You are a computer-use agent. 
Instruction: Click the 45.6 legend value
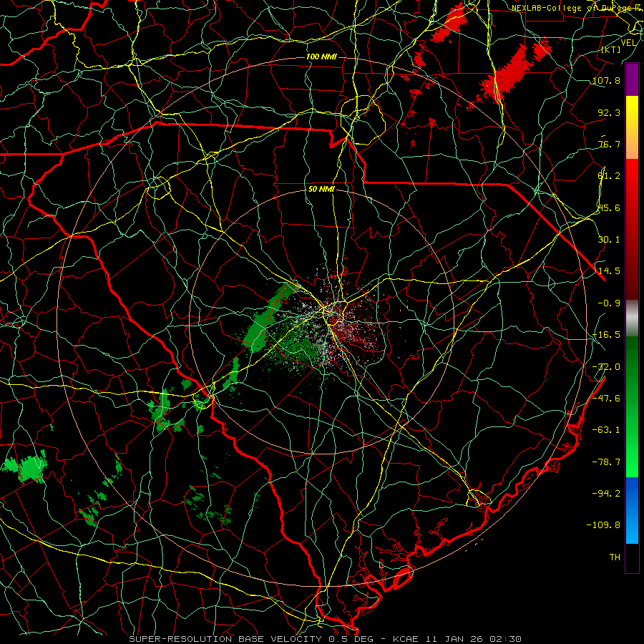tap(609, 208)
